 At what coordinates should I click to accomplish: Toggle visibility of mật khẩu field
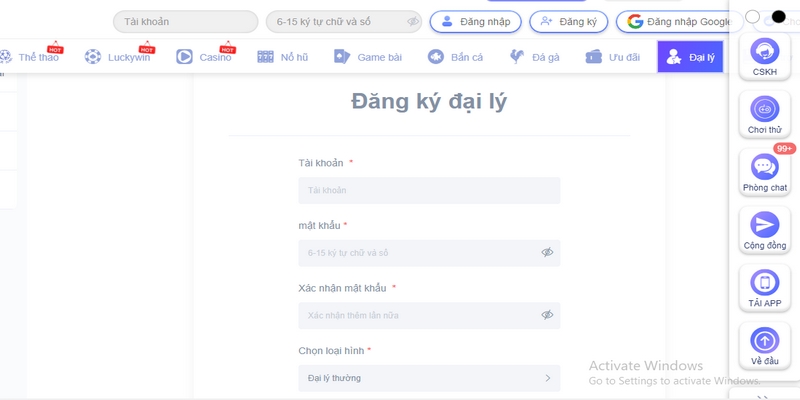tap(547, 253)
